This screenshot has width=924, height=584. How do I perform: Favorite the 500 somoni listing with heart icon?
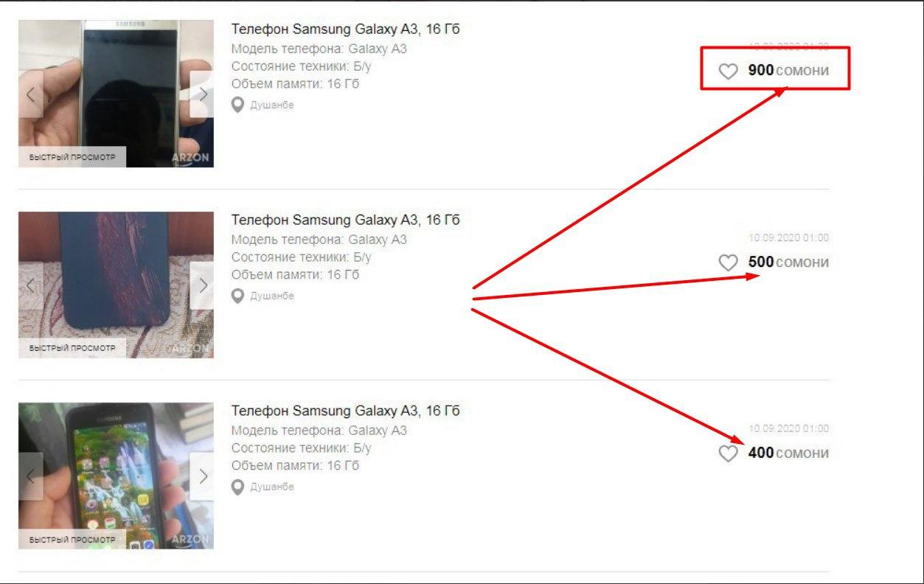click(x=728, y=263)
